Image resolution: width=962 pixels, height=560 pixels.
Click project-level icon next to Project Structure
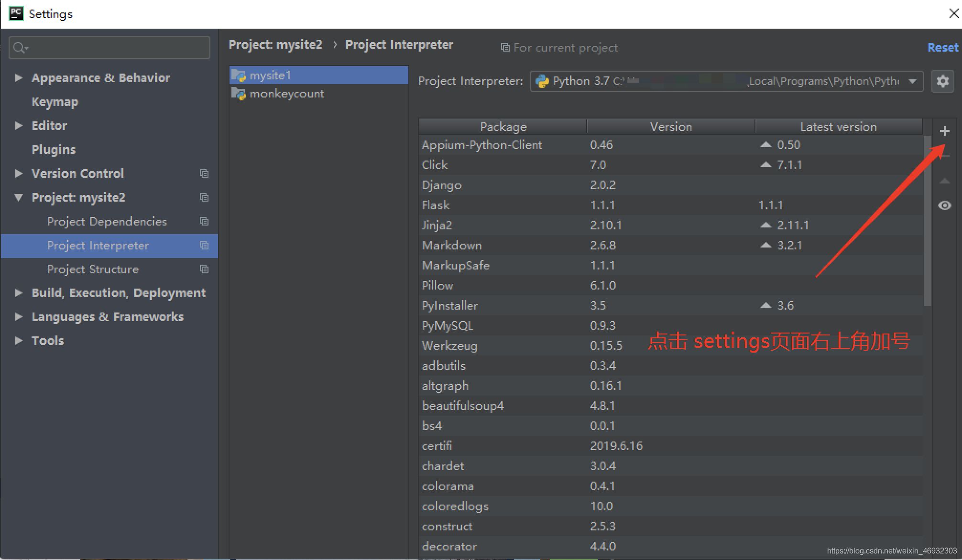pos(204,269)
